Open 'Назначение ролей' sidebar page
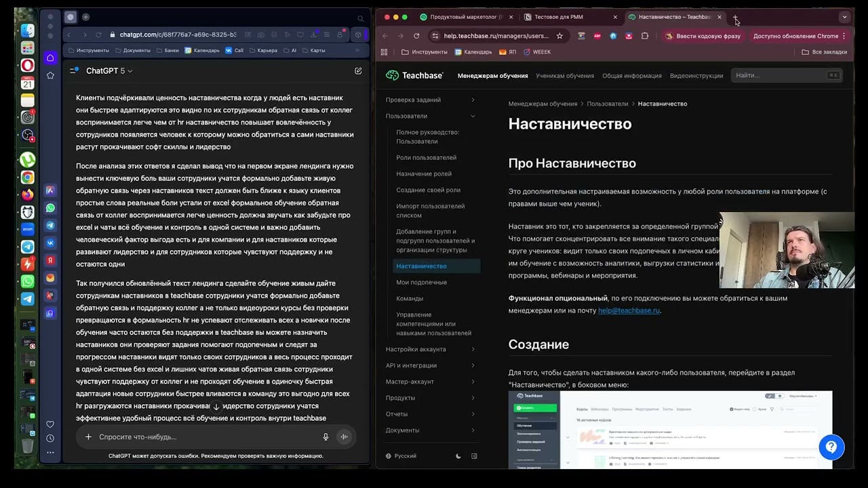 (x=424, y=174)
